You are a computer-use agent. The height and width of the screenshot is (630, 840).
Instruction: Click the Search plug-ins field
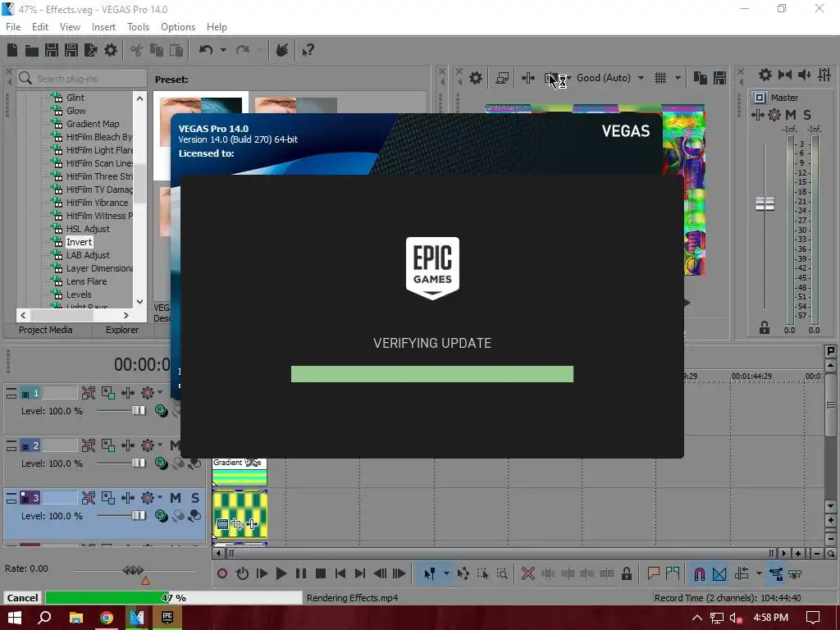point(81,78)
